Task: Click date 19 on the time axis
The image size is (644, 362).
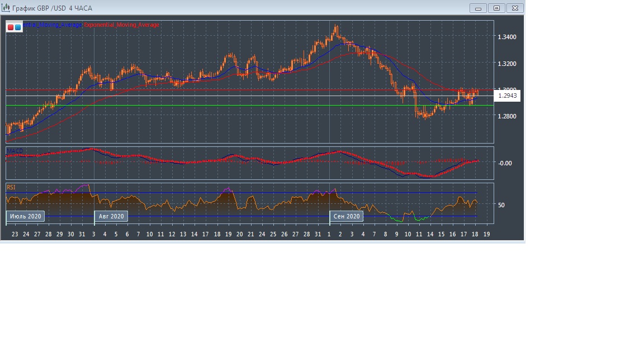Action: click(x=486, y=234)
